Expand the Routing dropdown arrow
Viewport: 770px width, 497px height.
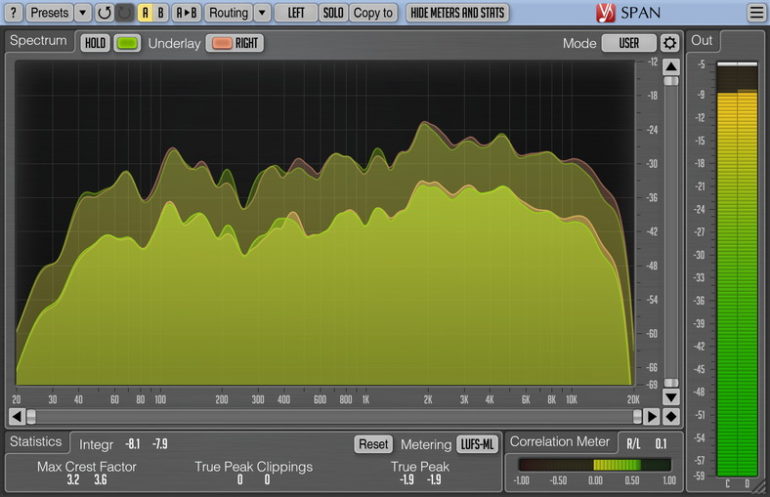click(261, 13)
